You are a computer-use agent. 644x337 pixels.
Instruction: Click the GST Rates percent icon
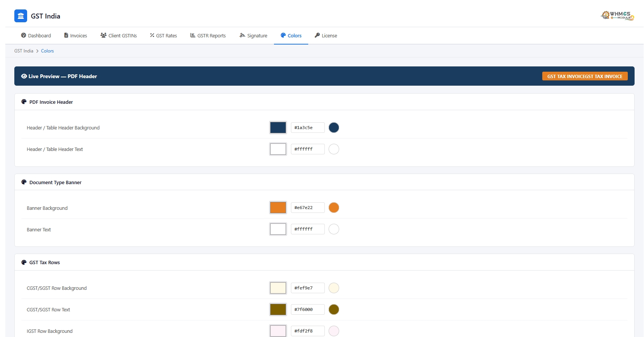pyautogui.click(x=152, y=35)
